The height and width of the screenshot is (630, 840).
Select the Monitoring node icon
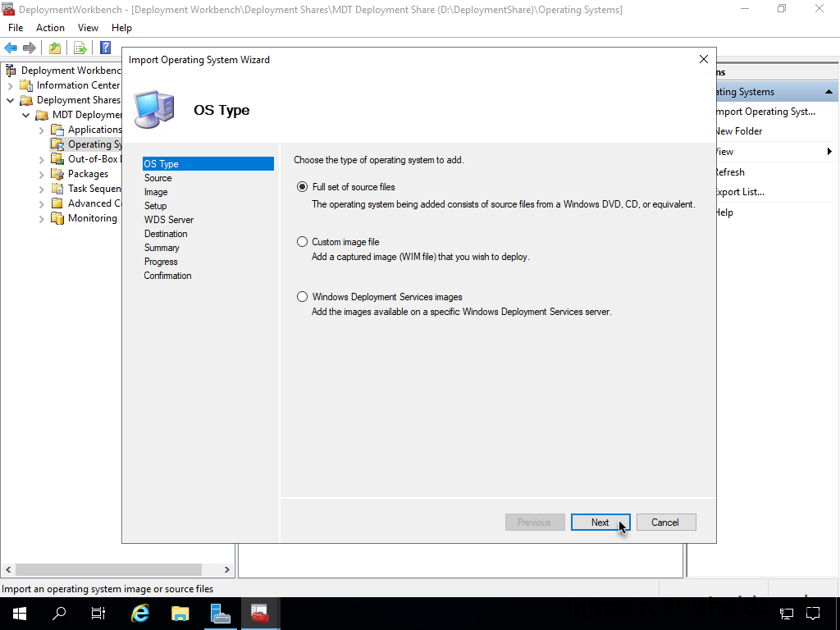tap(57, 218)
